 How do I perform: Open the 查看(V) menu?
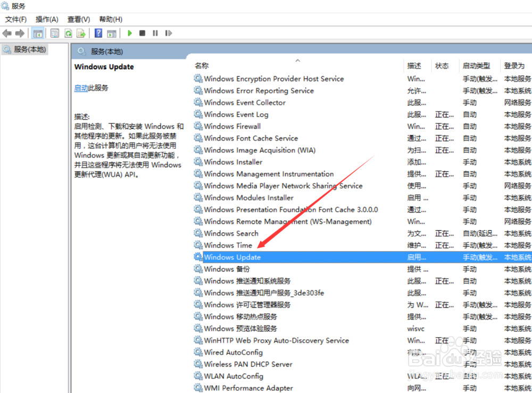(x=79, y=19)
